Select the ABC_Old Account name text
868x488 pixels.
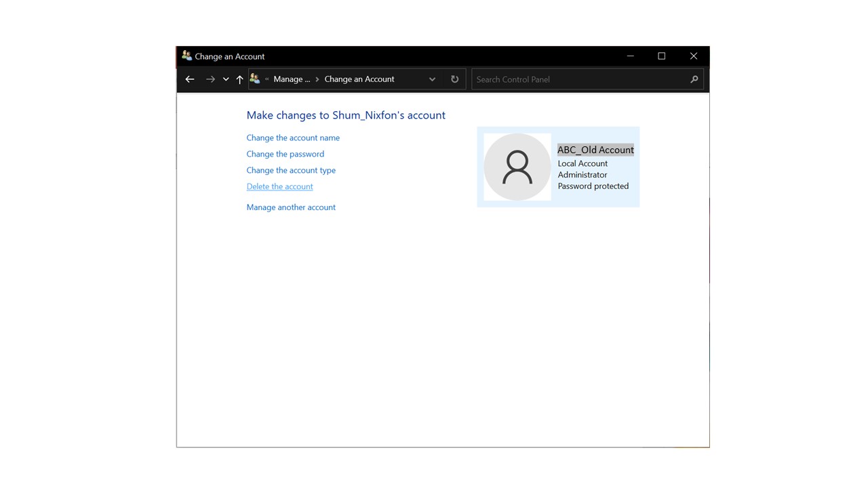point(595,150)
